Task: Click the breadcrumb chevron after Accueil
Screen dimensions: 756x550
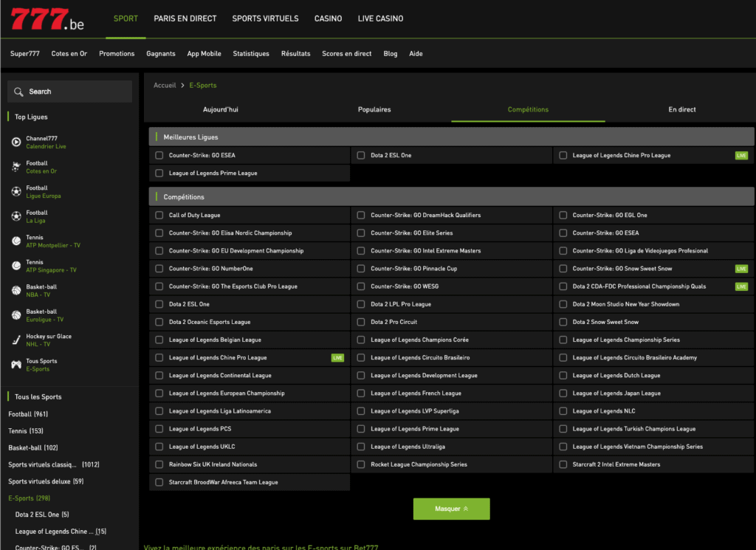Action: tap(183, 86)
